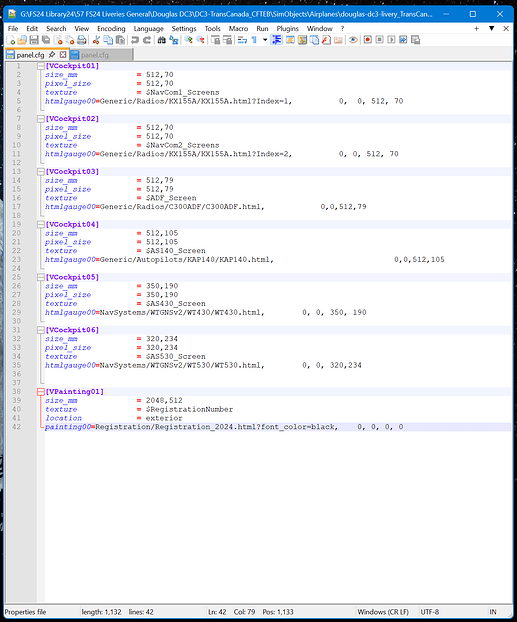Open Folder as Workspace icon
Viewport: 517px width, 622px height.
click(x=338, y=40)
